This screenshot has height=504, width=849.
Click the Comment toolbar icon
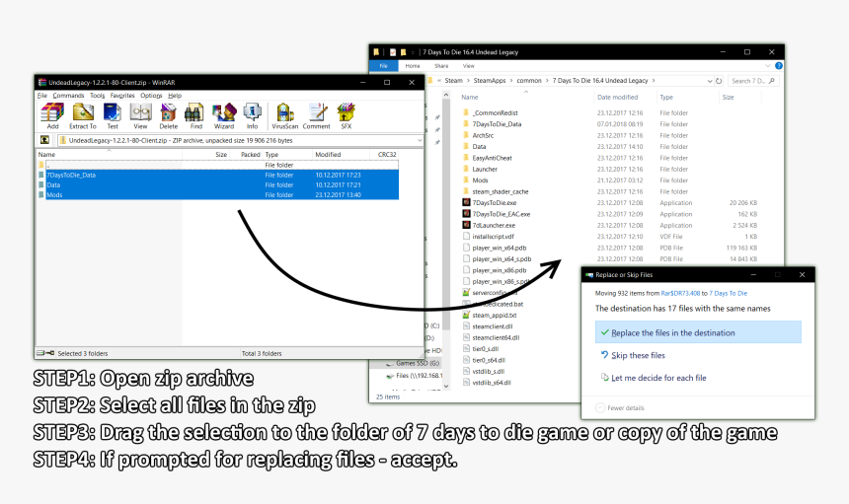point(316,115)
